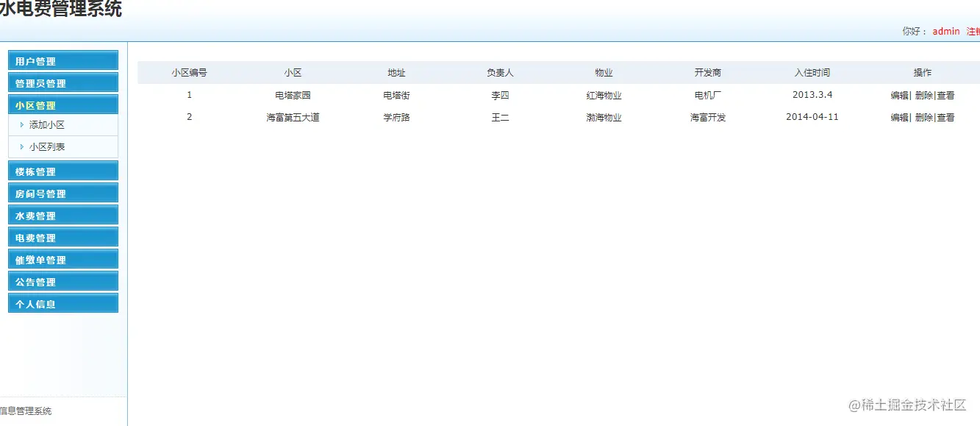Open the 水费管理 sidebar section
This screenshot has width=980, height=426.
62,215
